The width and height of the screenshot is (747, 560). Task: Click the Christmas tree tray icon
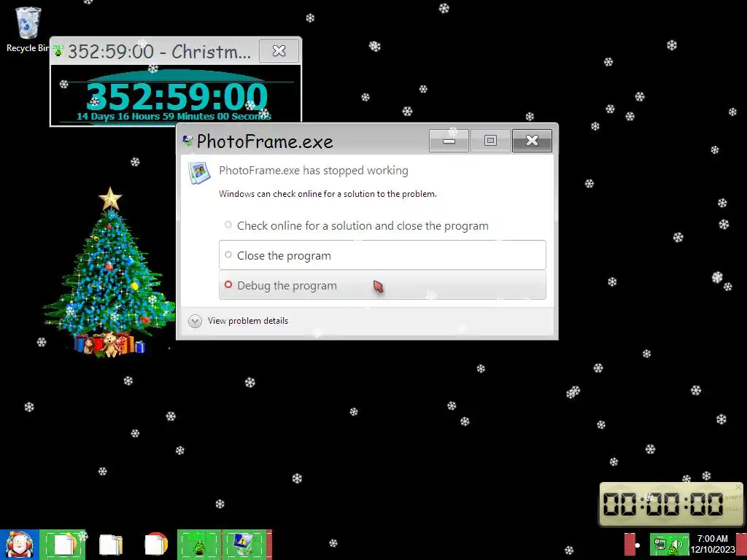click(673, 551)
